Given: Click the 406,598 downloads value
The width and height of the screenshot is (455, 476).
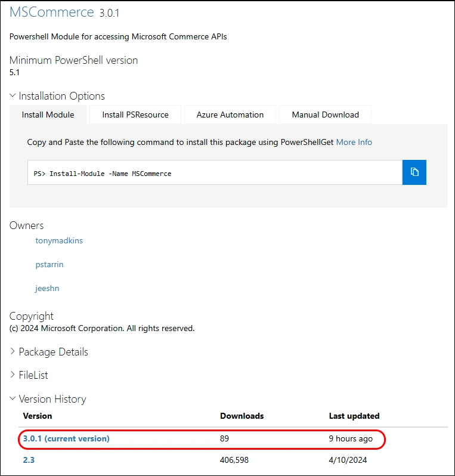Looking at the screenshot, I should (x=234, y=460).
